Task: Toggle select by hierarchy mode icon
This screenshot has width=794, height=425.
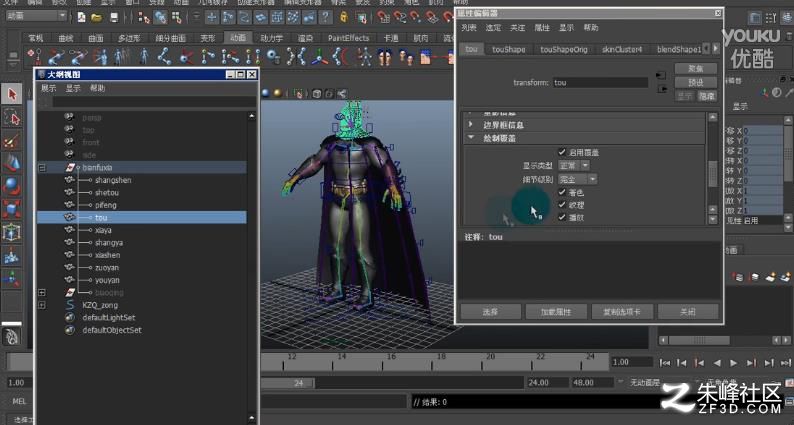Action: coord(144,18)
